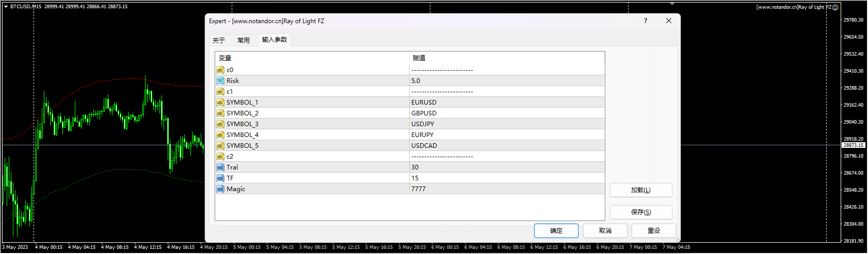Screen dimensions: 868x254
Task: Click the dashed value in c0 row
Action: [x=442, y=70]
